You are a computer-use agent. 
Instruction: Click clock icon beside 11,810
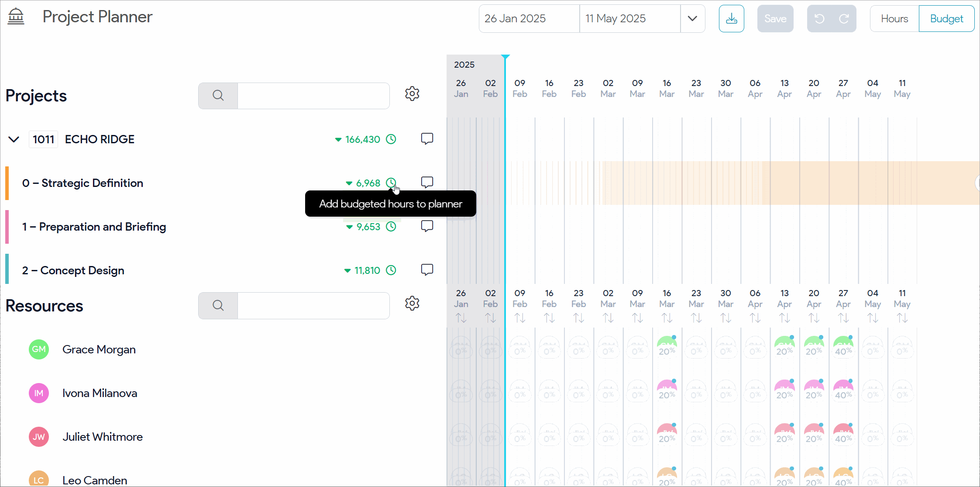point(391,270)
